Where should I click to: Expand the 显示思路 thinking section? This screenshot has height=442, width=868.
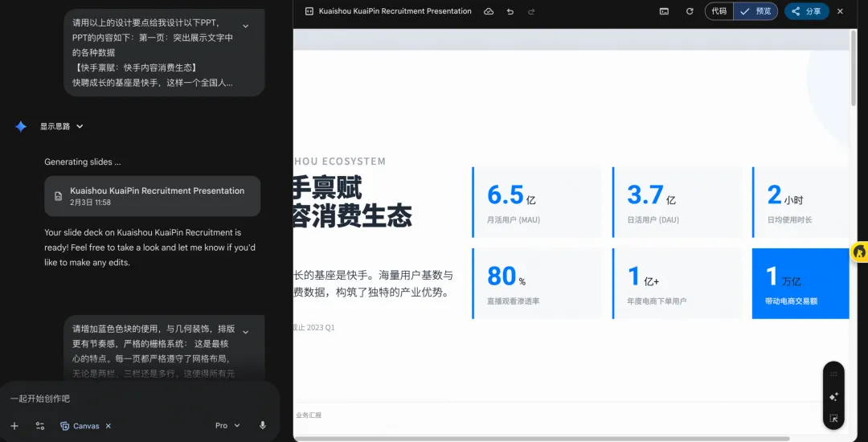[x=61, y=126]
